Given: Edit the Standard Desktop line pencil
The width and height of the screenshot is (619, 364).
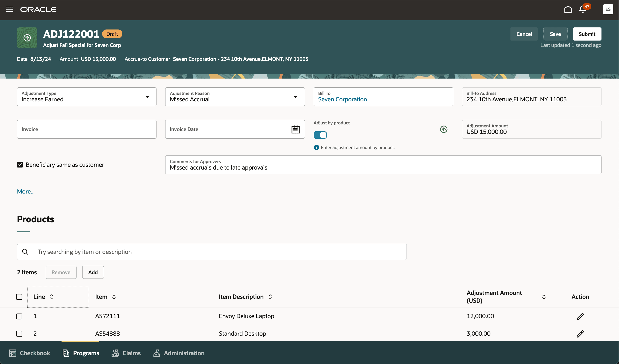Looking at the screenshot, I should (580, 334).
